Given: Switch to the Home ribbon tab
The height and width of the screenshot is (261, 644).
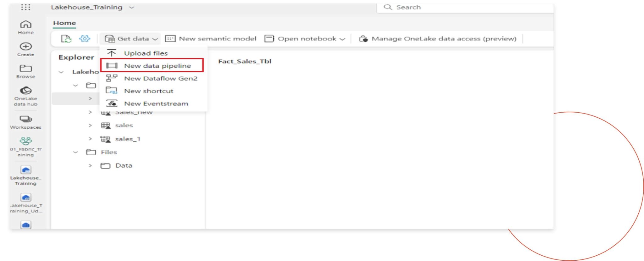Looking at the screenshot, I should [64, 23].
